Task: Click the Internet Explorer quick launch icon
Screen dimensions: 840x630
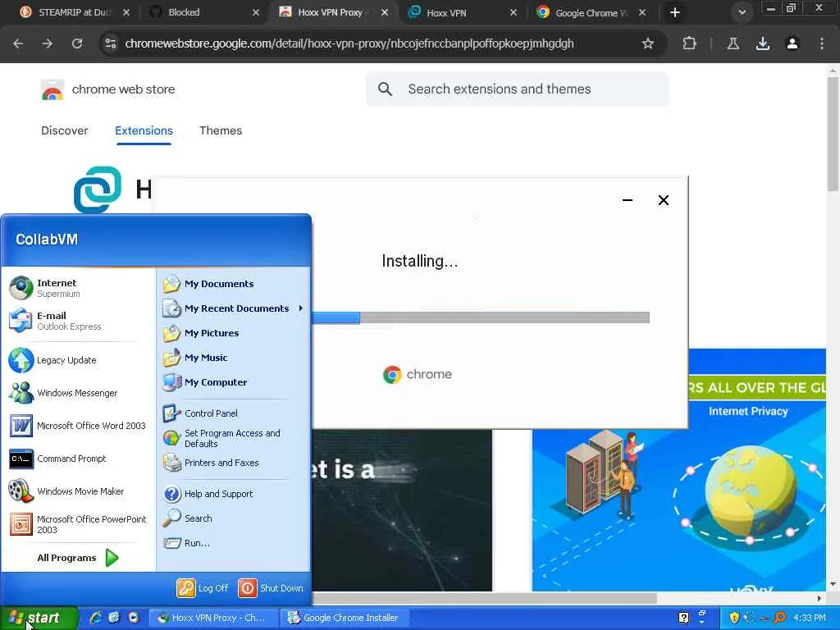Action: 96,619
